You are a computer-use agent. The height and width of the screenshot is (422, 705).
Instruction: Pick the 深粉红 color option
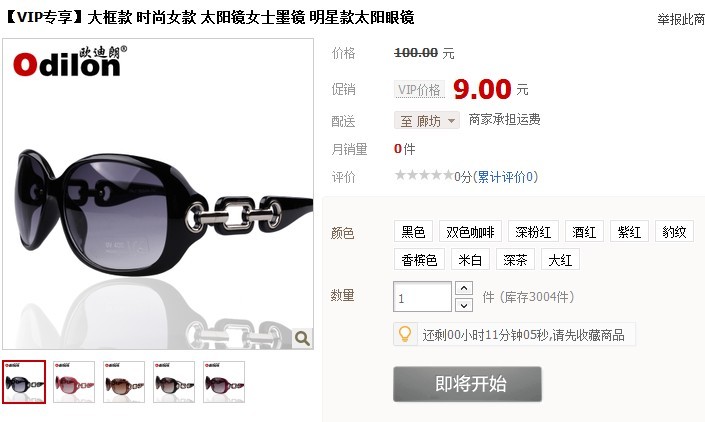533,232
